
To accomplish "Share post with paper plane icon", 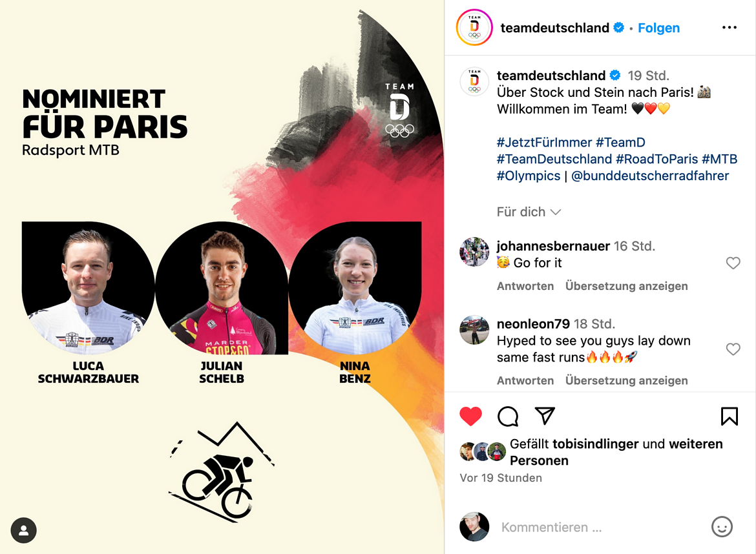I will pos(545,416).
